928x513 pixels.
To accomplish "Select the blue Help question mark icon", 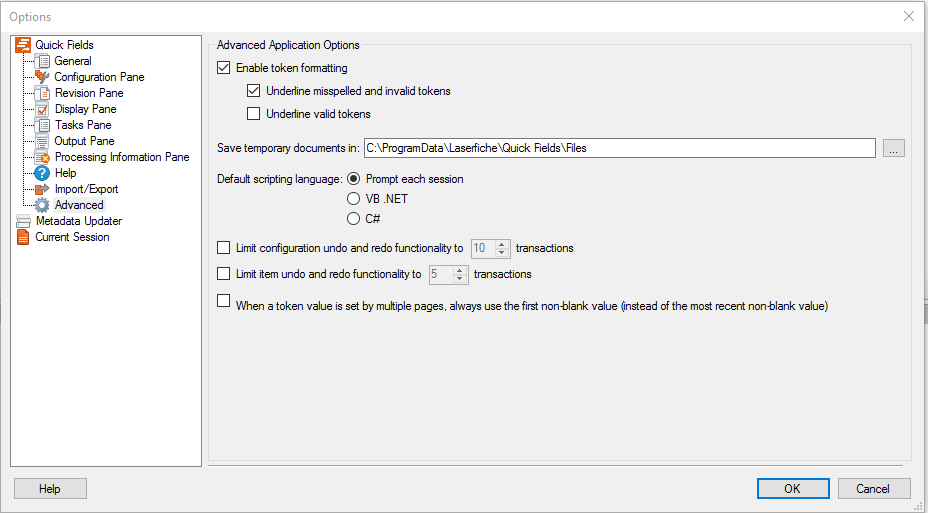I will coord(42,173).
